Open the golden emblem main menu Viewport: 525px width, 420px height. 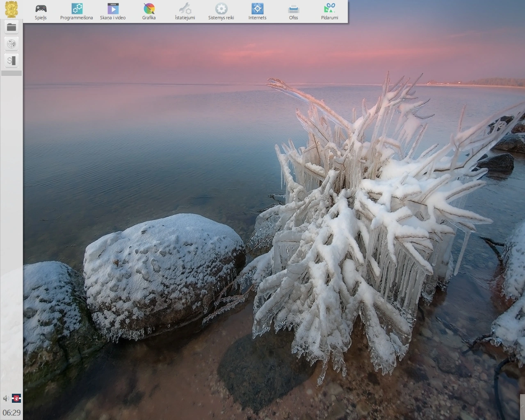pos(11,9)
